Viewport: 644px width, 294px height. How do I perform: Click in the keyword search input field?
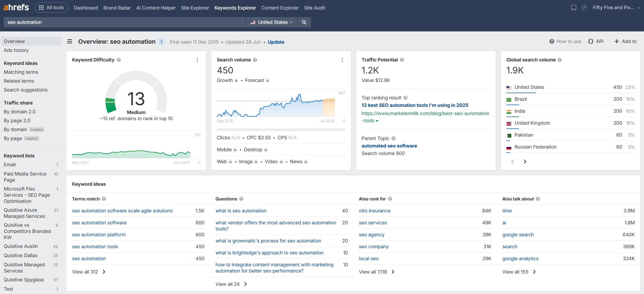point(125,22)
